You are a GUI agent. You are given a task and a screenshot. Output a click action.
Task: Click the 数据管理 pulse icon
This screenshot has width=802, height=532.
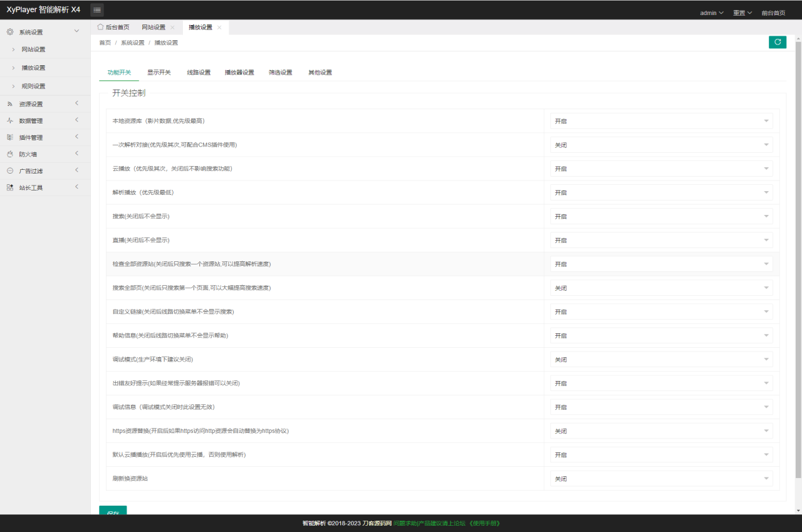(9, 120)
